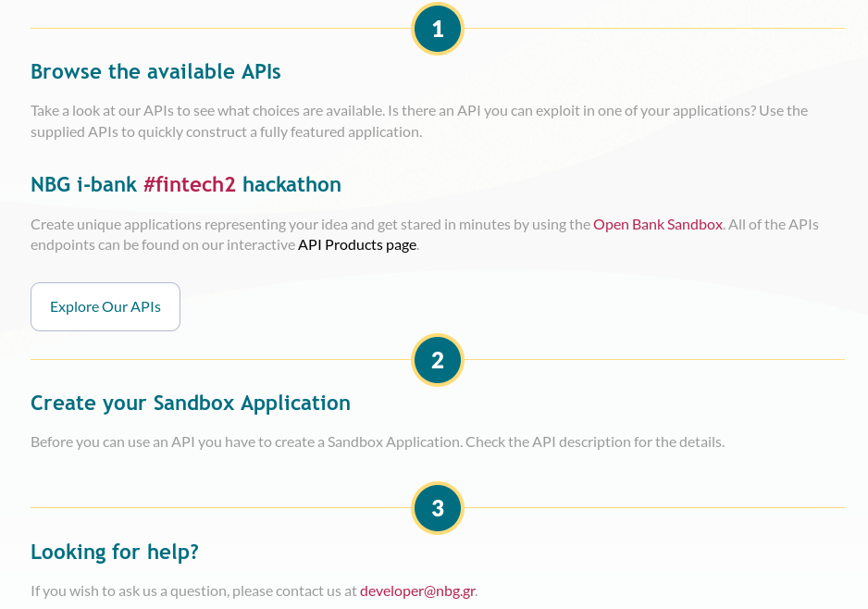Click the Looking for help? heading
This screenshot has height=609, width=868.
coord(115,552)
